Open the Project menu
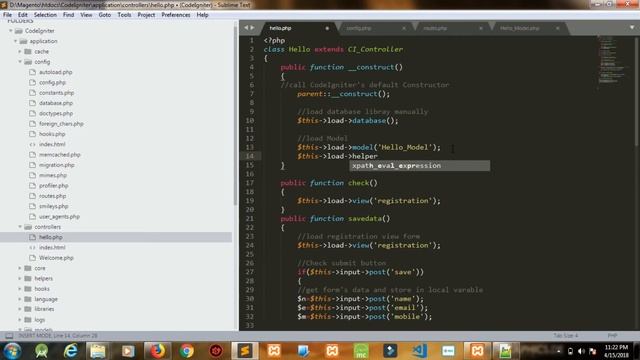The height and width of the screenshot is (360, 640). (x=146, y=15)
